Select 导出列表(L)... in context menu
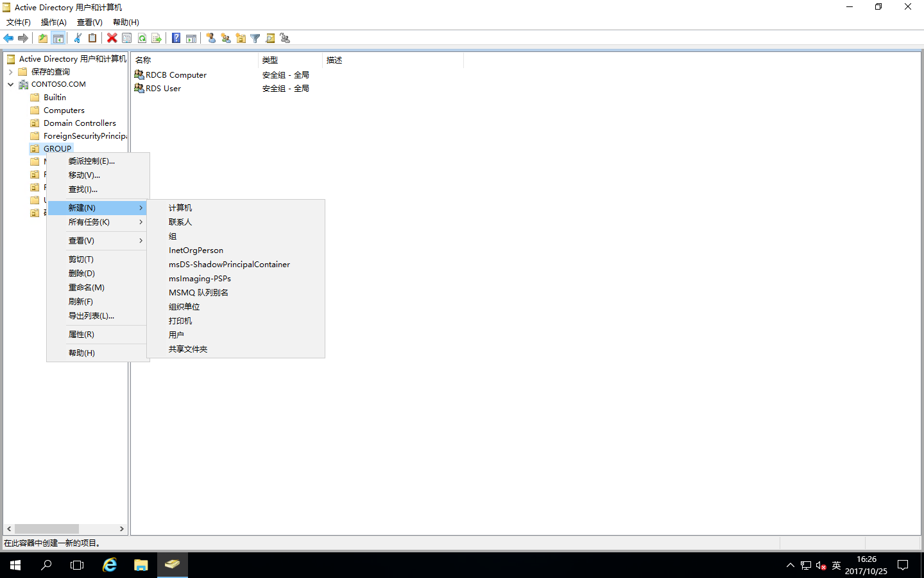The height and width of the screenshot is (578, 924). [98, 316]
